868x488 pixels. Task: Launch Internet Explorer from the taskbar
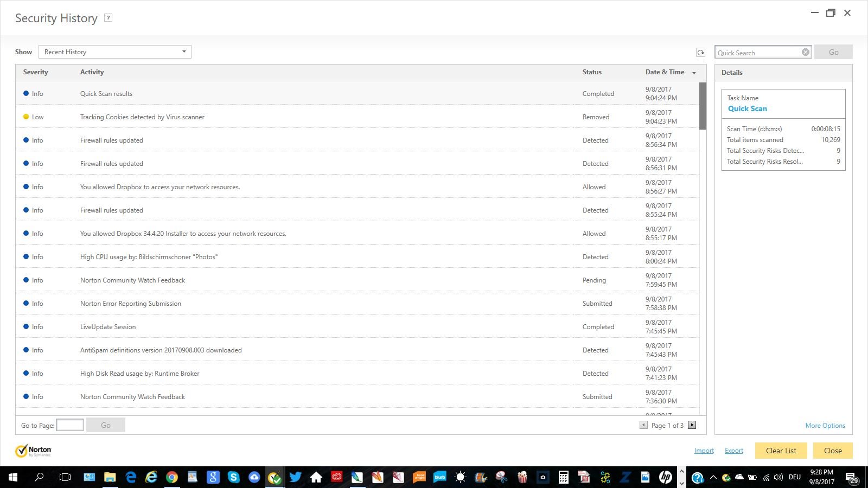[x=151, y=477]
